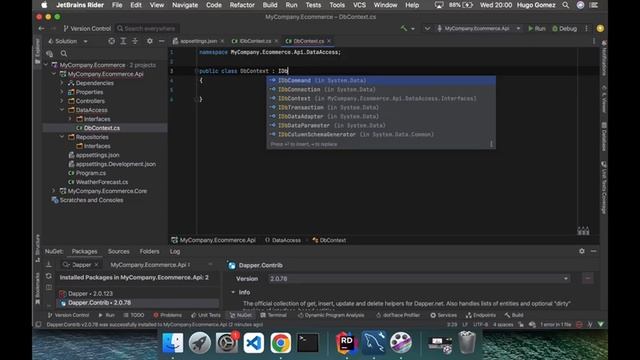Click the search icon in Solution explorer
Image resolution: width=640 pixels, height=360 pixels.
coord(64,53)
